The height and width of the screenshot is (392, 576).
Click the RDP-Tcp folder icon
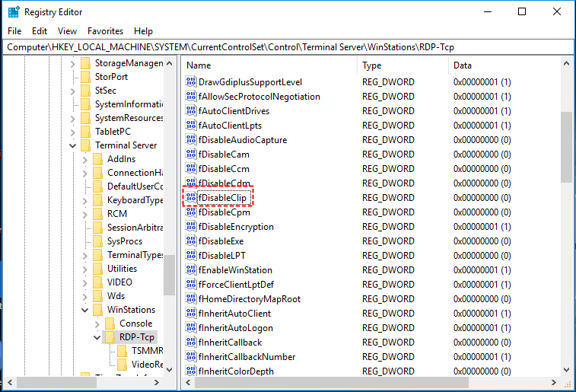tap(110, 337)
